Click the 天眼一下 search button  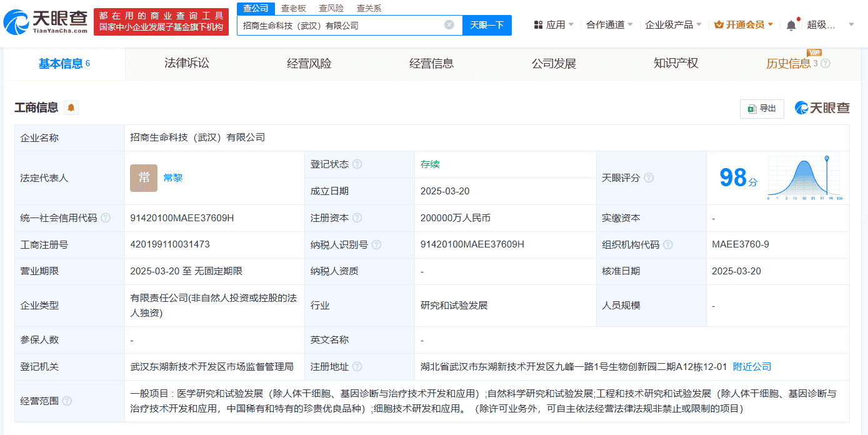point(486,25)
